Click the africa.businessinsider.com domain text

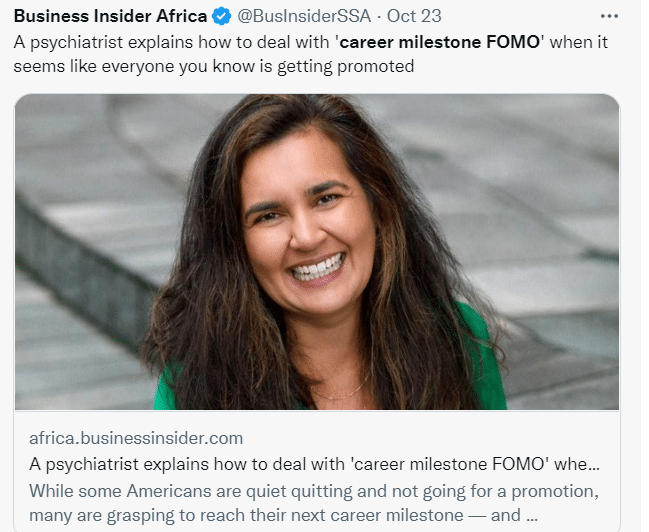click(136, 438)
